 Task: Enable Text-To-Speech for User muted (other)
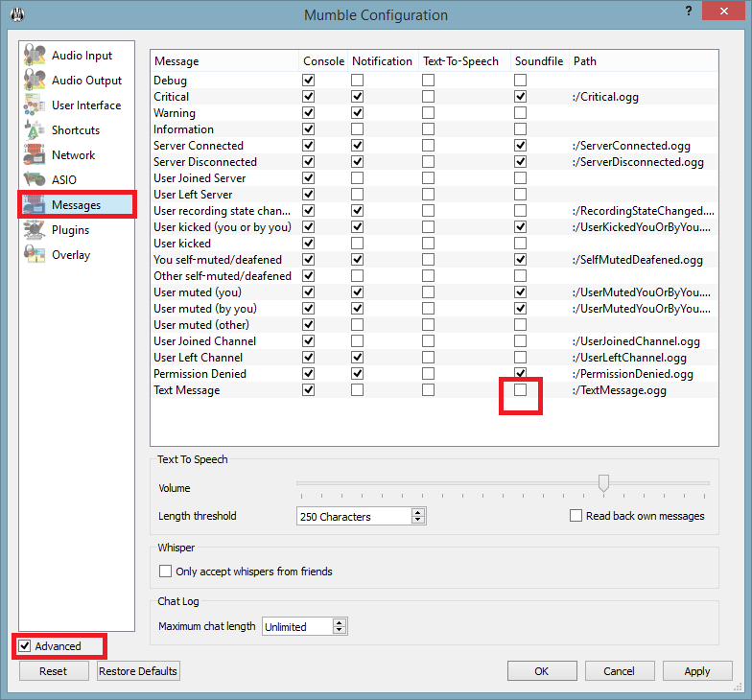[x=428, y=324]
